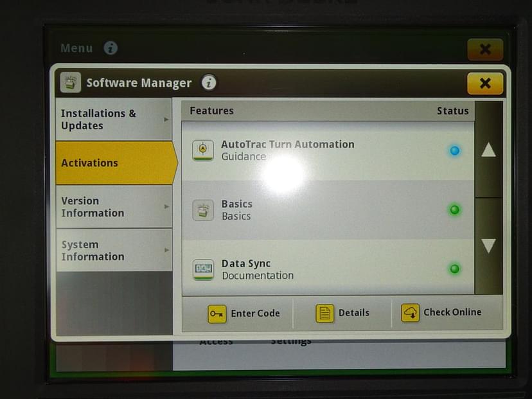
Task: Open Installations & Updates tab
Action: tap(114, 119)
